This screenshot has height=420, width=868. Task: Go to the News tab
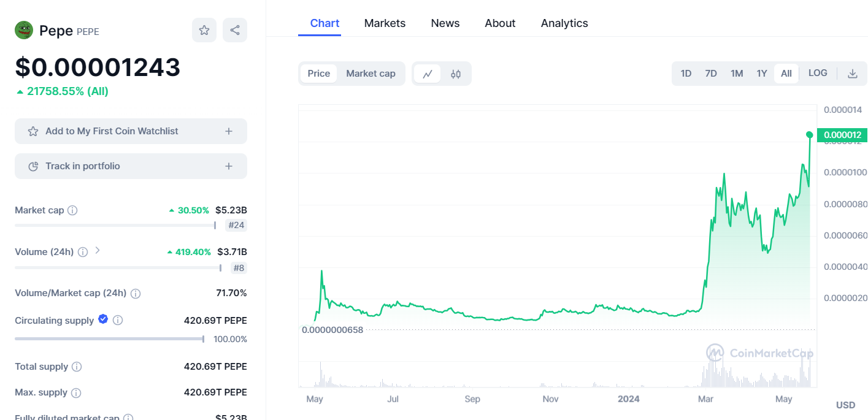pos(445,23)
